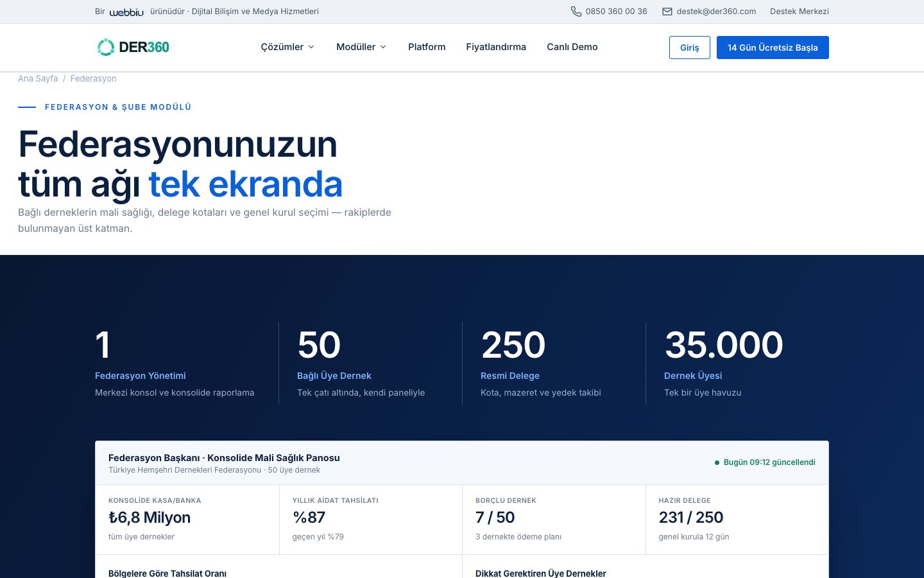Click the FEDERASYON & ŞUBE MODÜLÜ label

click(x=118, y=107)
